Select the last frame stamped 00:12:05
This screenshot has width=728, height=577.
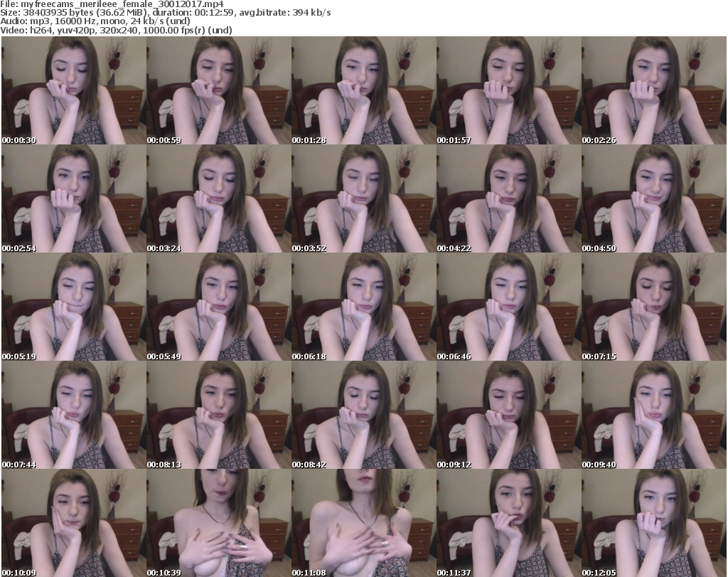click(x=654, y=523)
